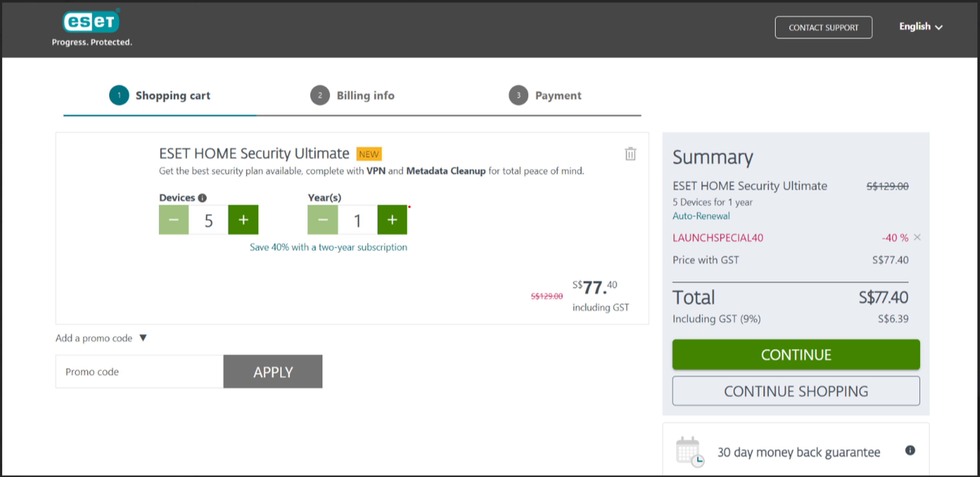Select the Shopping cart step
The width and height of the screenshot is (980, 477).
(160, 95)
